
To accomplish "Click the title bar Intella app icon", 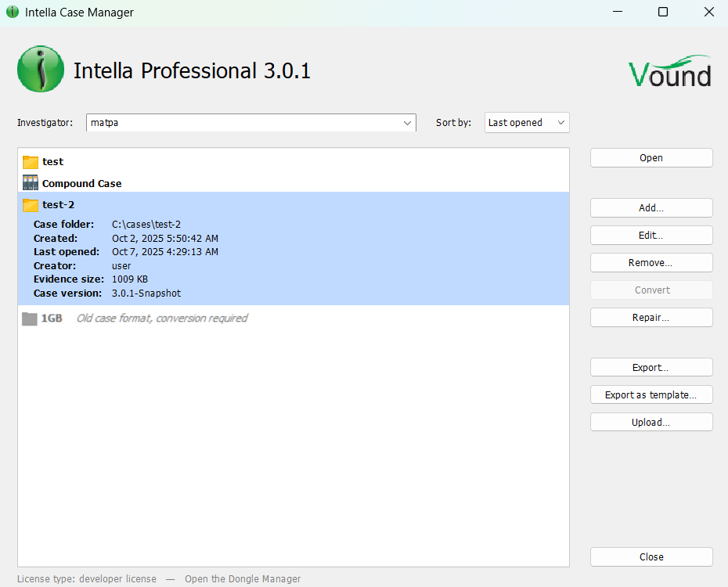I will [13, 13].
